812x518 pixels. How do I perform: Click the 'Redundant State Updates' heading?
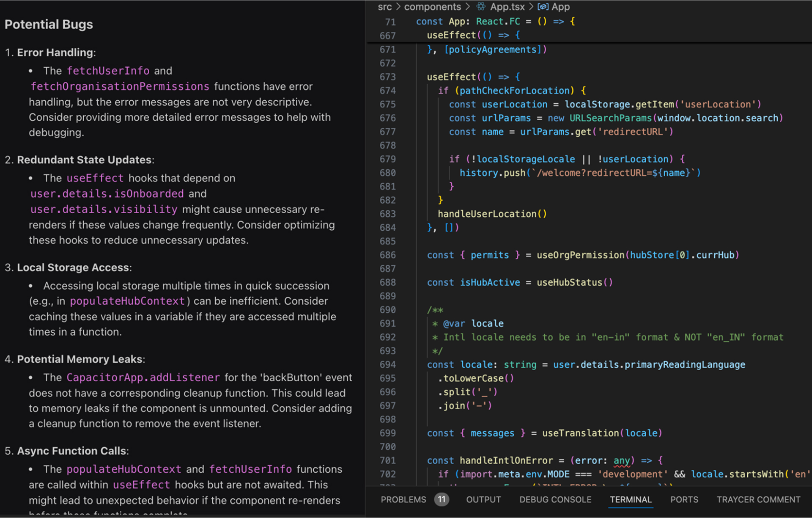tap(84, 160)
